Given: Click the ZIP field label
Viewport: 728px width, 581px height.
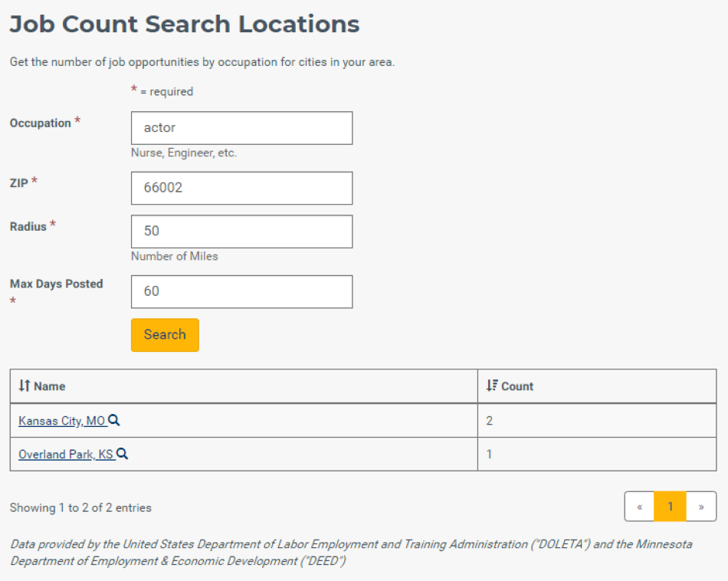Looking at the screenshot, I should click(x=19, y=183).
